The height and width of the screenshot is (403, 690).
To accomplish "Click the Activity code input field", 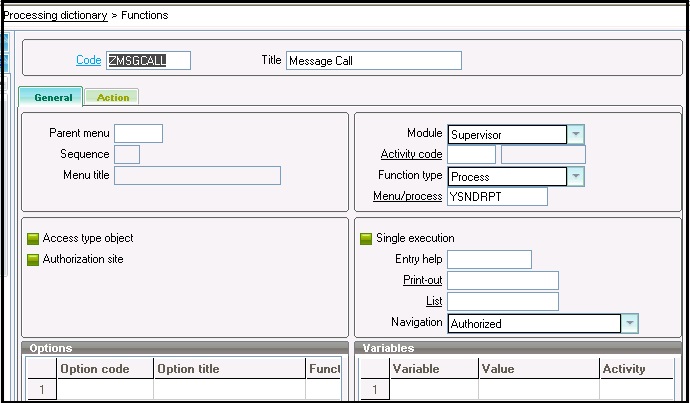I will click(471, 154).
